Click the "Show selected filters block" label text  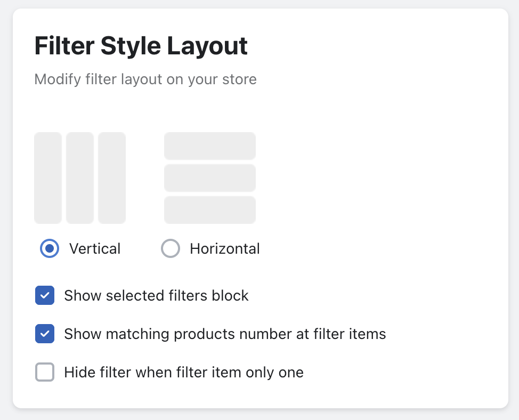tap(156, 295)
